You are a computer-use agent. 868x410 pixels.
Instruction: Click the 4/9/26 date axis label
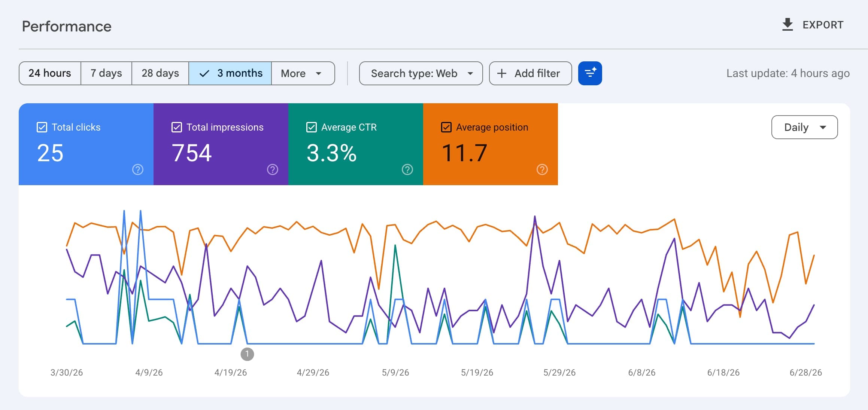click(149, 373)
